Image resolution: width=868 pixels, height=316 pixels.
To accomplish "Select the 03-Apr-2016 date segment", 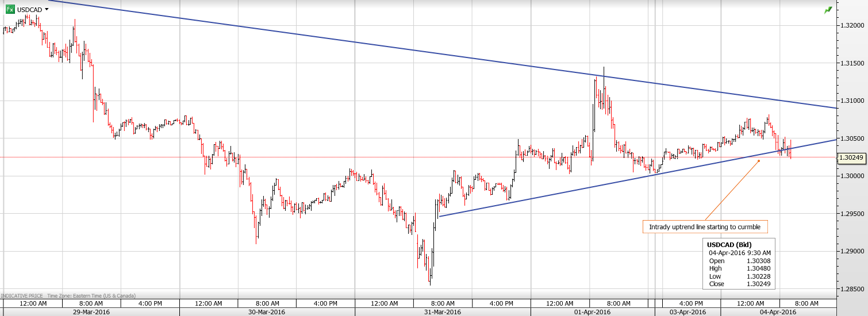I will tap(688, 312).
